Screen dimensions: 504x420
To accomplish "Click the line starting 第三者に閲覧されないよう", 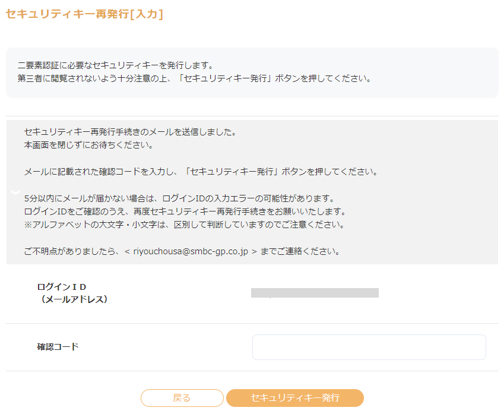I will click(195, 78).
